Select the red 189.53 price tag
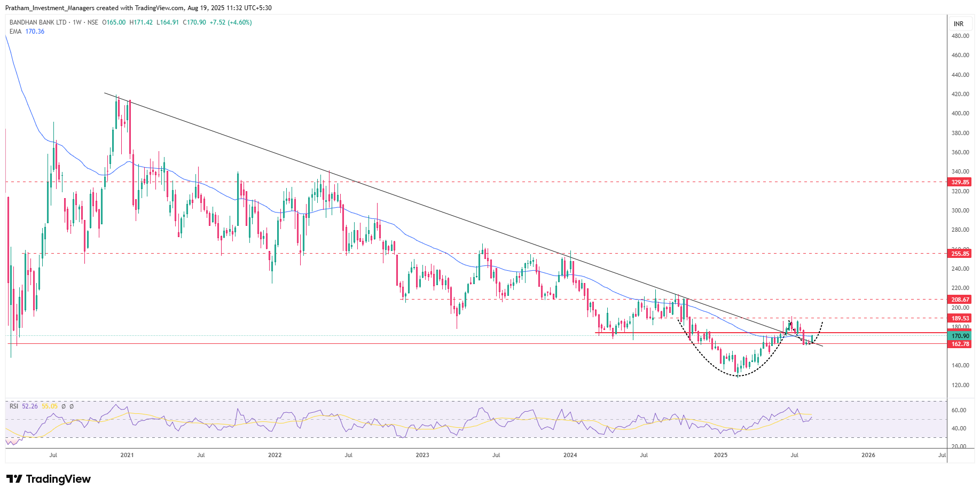The width and height of the screenshot is (980, 495). pyautogui.click(x=960, y=318)
